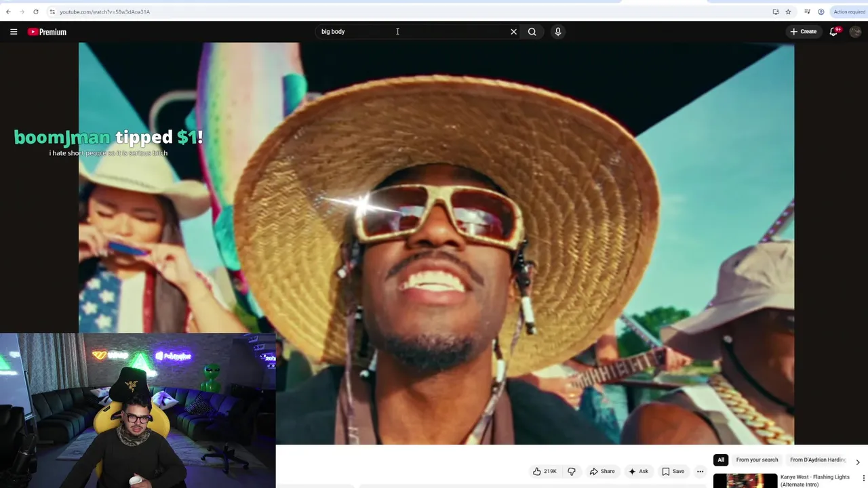
Task: Save the video to a playlist
Action: coord(673,472)
